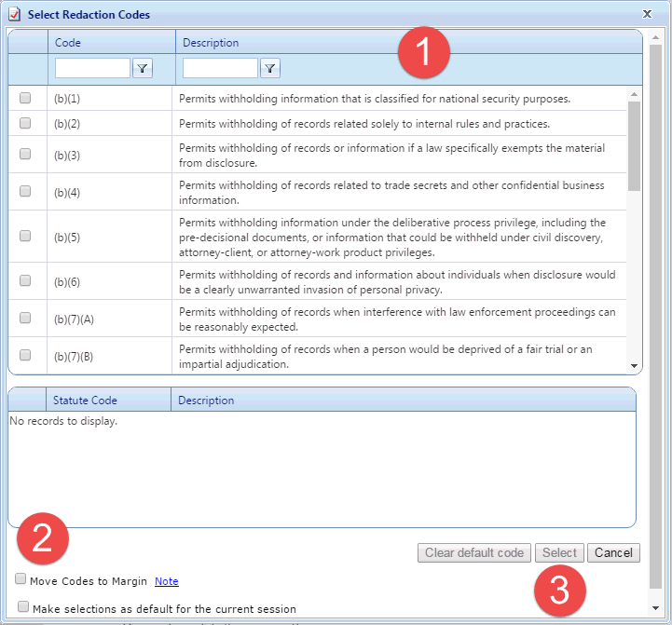Sort by the Code column header

tap(68, 43)
